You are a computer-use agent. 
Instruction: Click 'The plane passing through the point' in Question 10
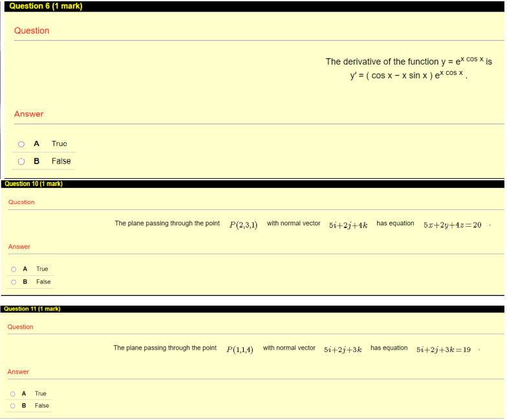pos(167,224)
